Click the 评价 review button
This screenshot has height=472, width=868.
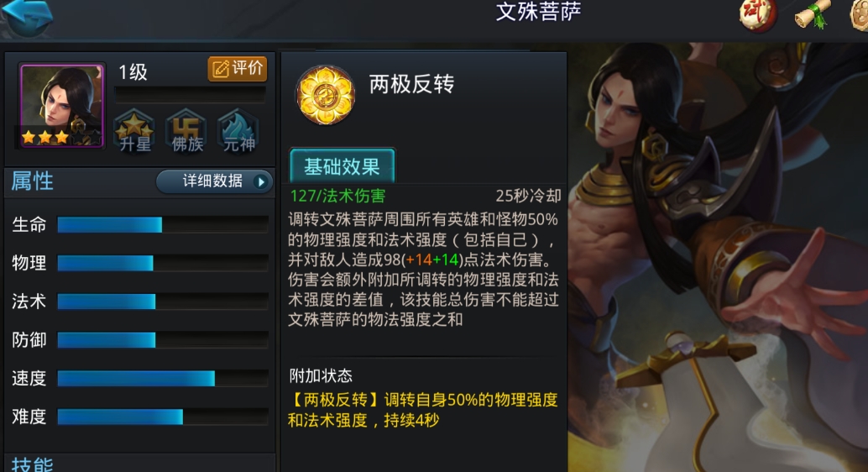click(x=238, y=69)
